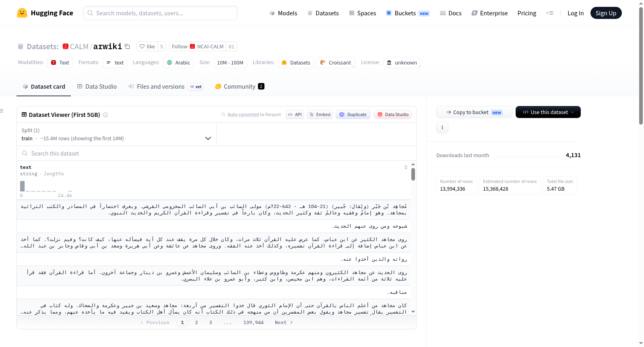
Task: Open the navigation overflow menu icon
Action: click(549, 13)
